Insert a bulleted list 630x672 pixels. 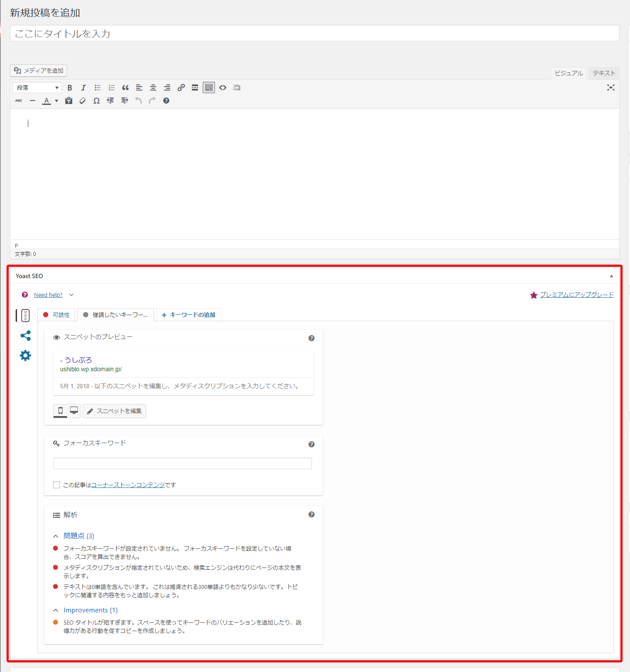click(x=97, y=87)
